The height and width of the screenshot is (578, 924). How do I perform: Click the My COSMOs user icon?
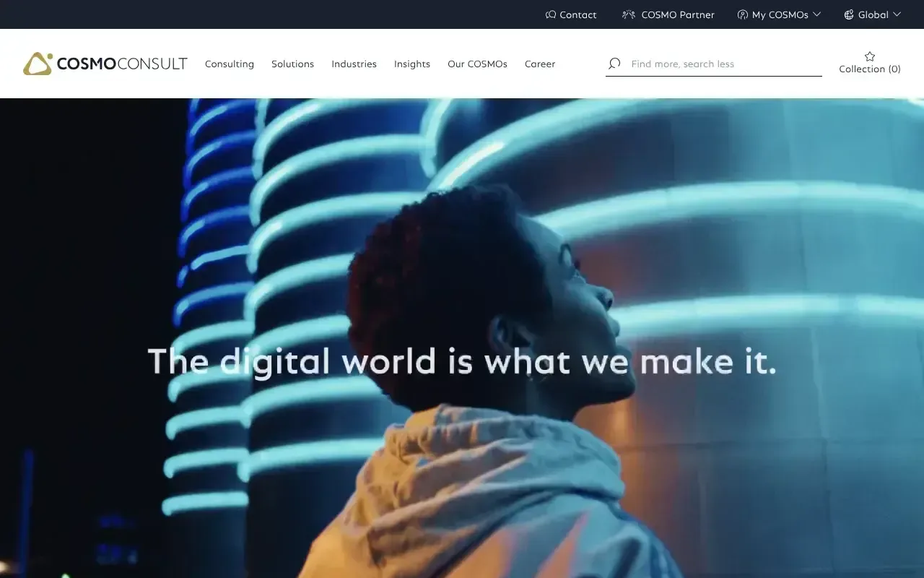742,14
